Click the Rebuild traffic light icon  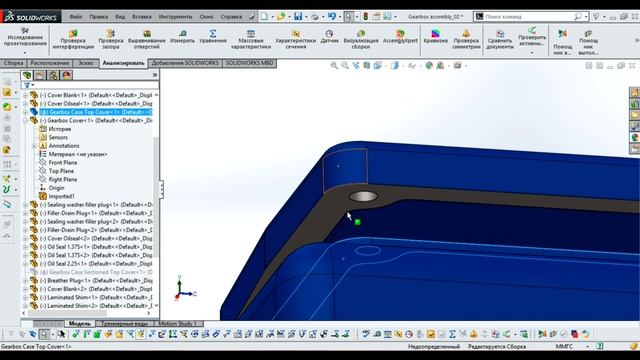[366, 16]
